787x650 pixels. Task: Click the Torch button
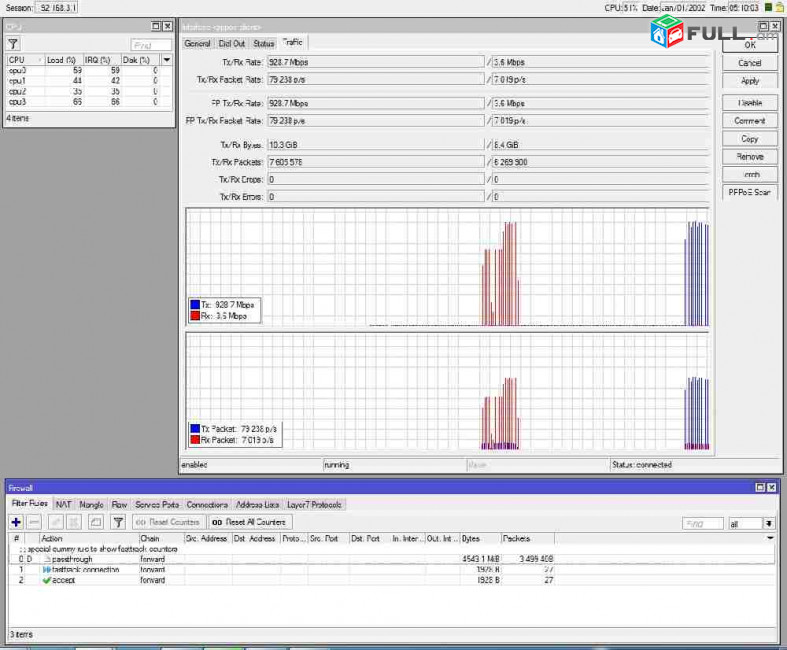pyautogui.click(x=750, y=175)
